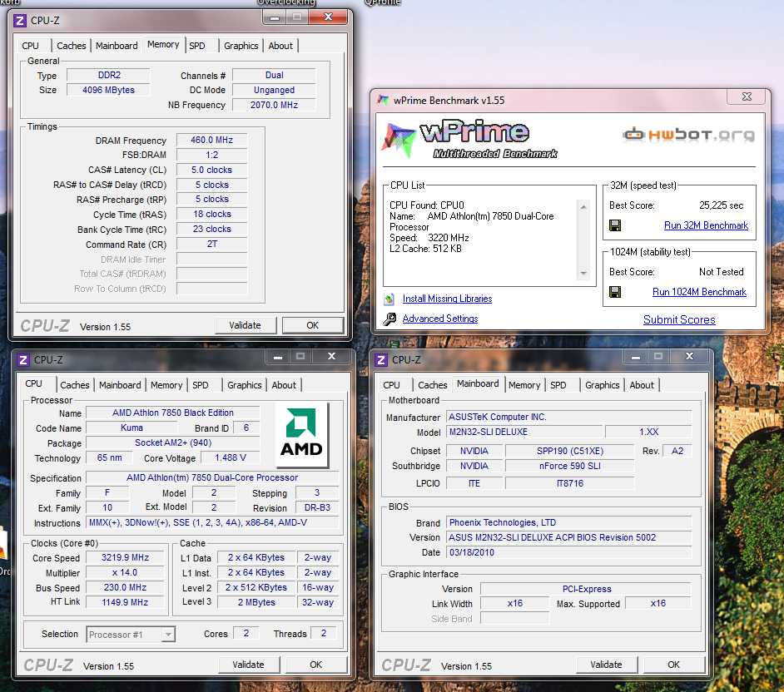Click OK in the CPU window
784x692 pixels.
click(x=316, y=665)
